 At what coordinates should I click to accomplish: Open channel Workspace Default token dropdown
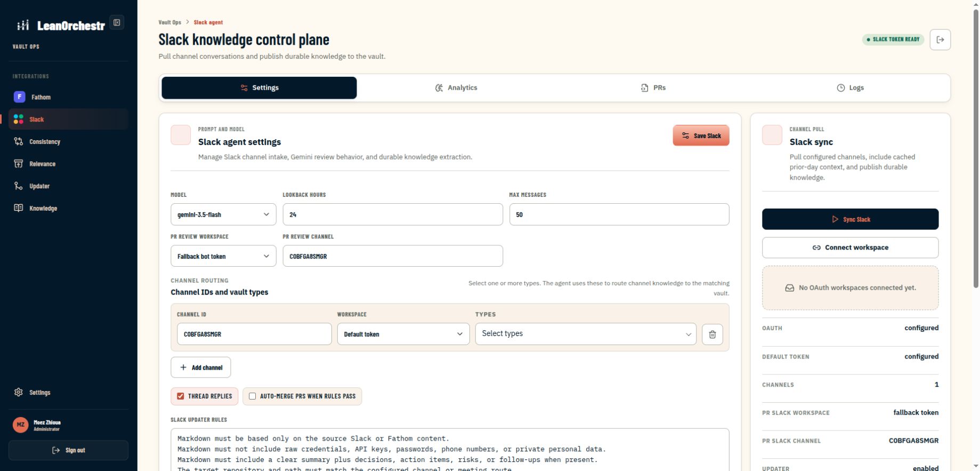(x=403, y=334)
